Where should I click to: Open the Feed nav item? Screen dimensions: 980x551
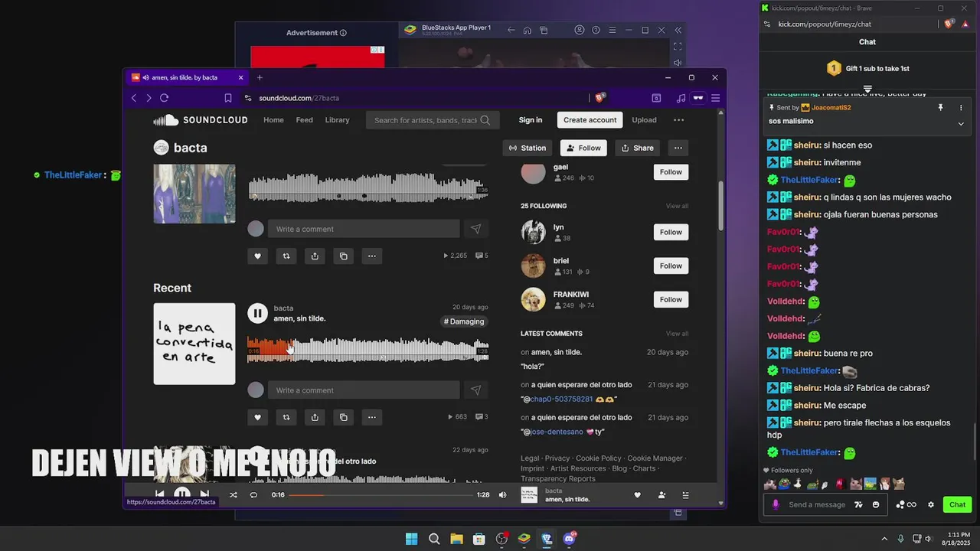(x=305, y=120)
